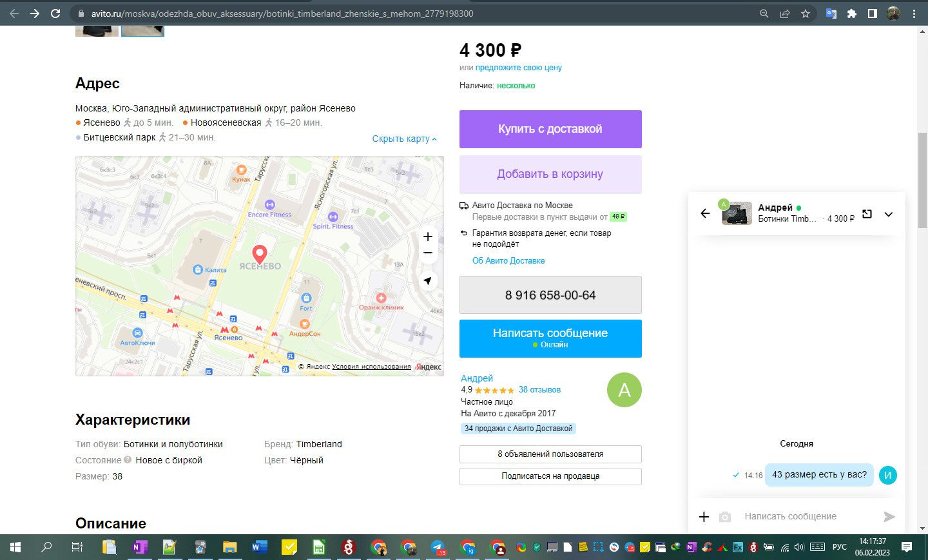Hide the map with 'Скрыть карту'
The width and height of the screenshot is (928, 560).
tap(404, 139)
